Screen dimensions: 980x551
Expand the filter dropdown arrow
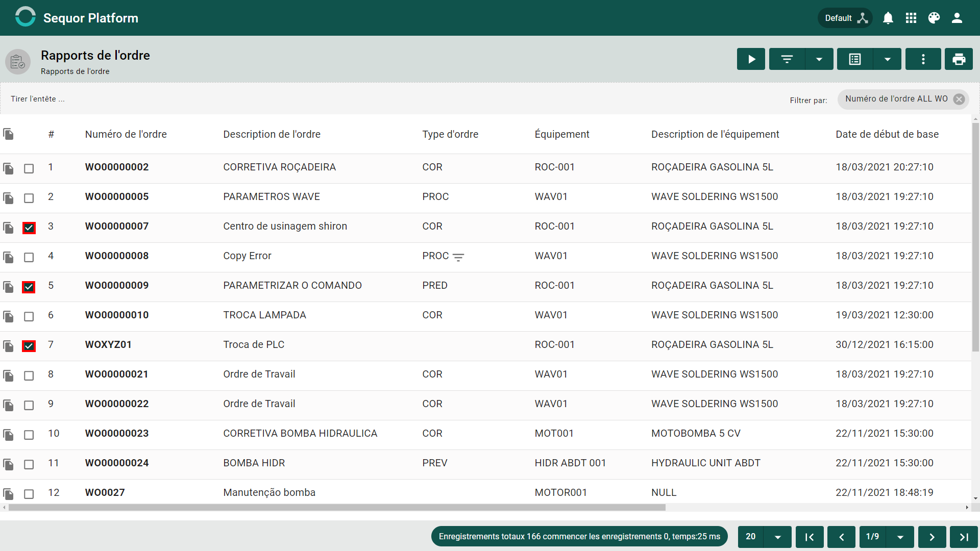coord(819,59)
